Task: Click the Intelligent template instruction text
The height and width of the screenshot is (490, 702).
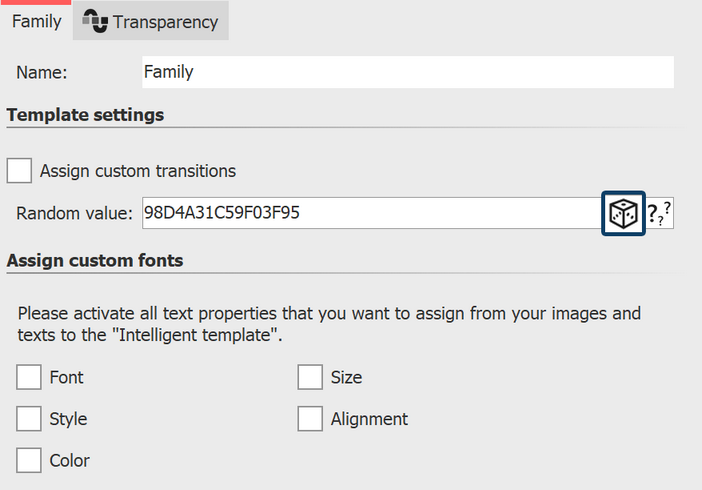Action: [329, 324]
